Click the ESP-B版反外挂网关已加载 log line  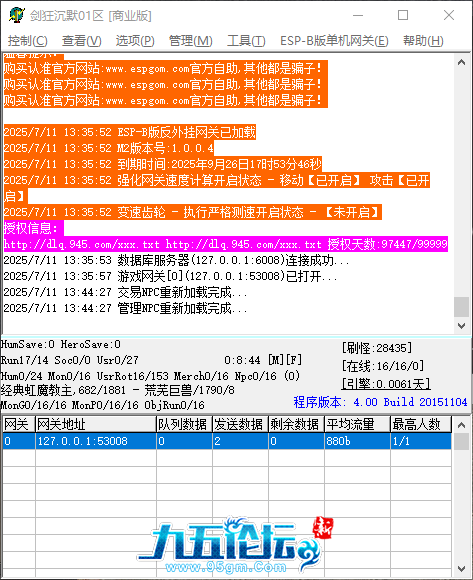(129, 132)
